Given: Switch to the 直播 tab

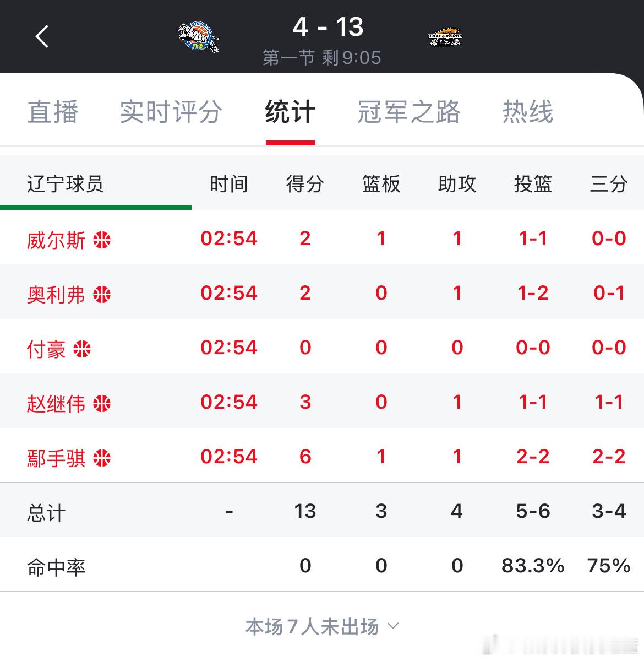Looking at the screenshot, I should (53, 112).
